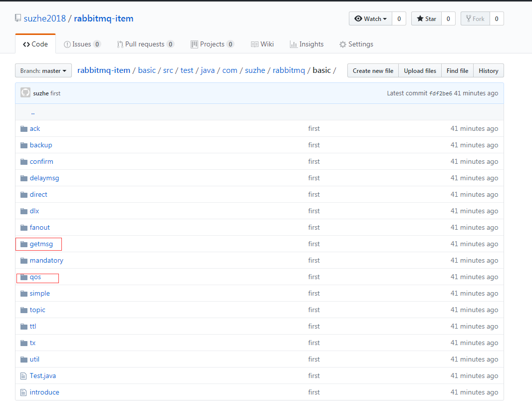Open the Test.java file
The image size is (532, 405).
click(x=43, y=376)
